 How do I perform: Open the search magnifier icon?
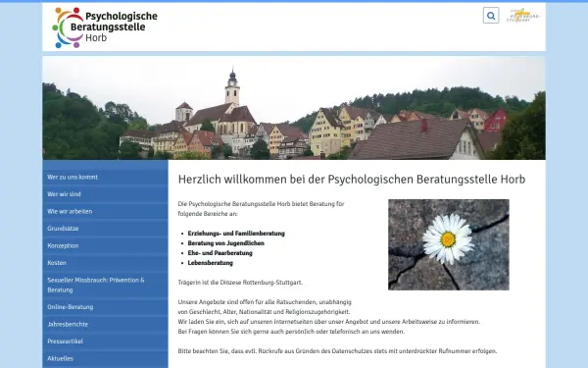pyautogui.click(x=491, y=16)
